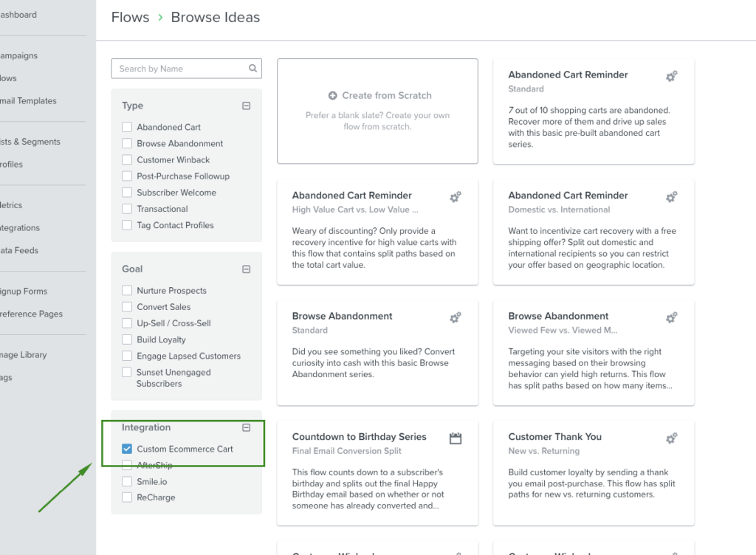
Task: Click the plus icon beside Create from Scratch
Action: click(x=333, y=95)
